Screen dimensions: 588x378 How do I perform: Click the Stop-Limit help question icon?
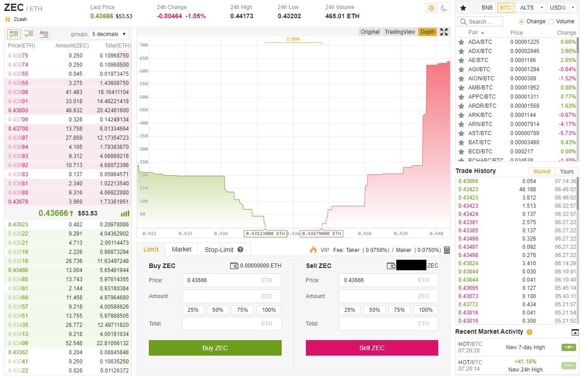tap(241, 250)
